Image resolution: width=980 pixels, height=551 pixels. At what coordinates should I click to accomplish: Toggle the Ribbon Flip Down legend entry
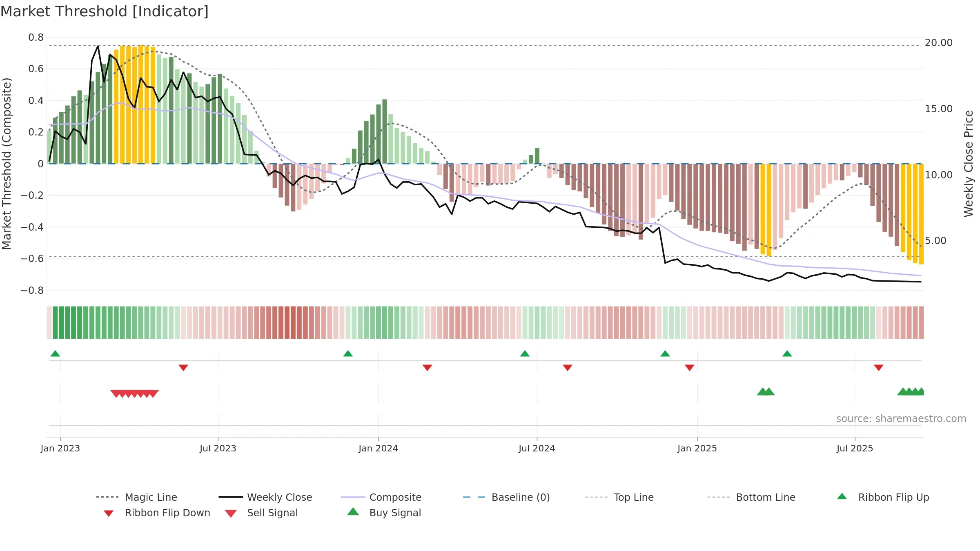point(156,513)
